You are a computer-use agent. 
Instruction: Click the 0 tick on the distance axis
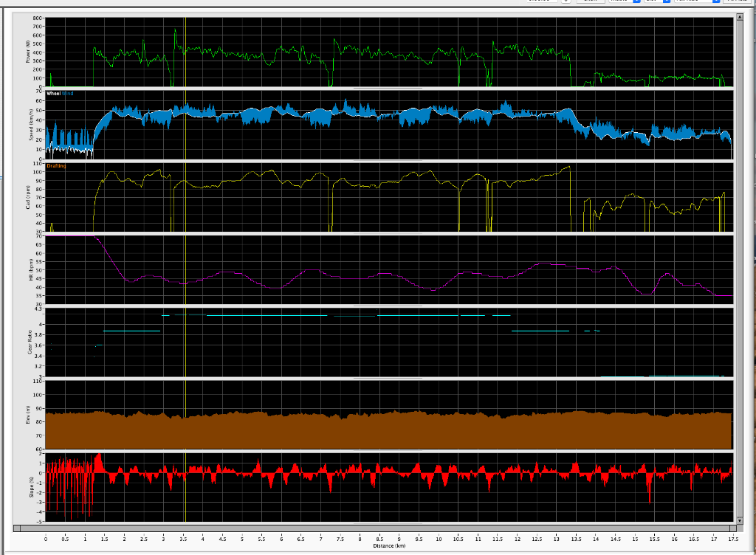pyautogui.click(x=46, y=539)
